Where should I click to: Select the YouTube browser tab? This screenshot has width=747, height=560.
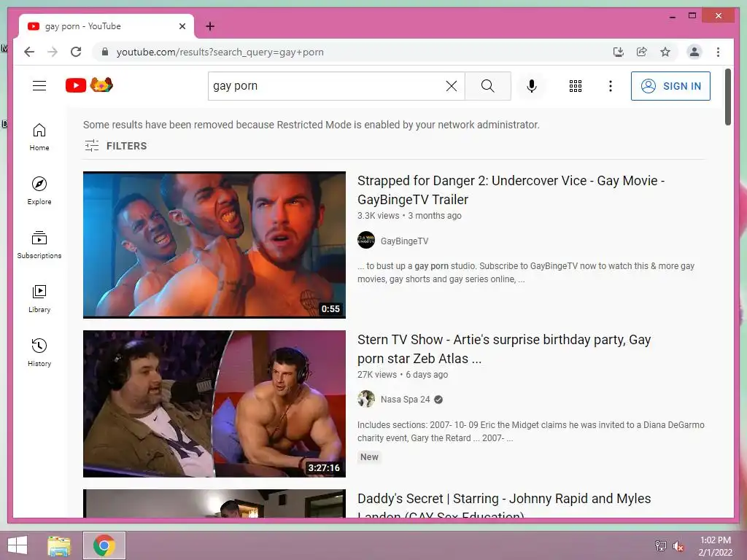click(x=107, y=26)
